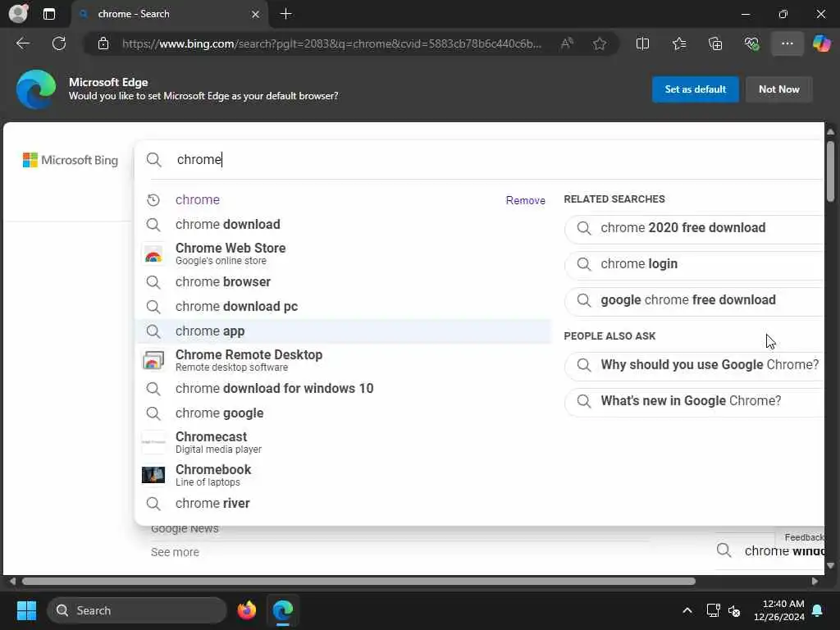
Task: Click the Edge taskbar icon
Action: [283, 610]
